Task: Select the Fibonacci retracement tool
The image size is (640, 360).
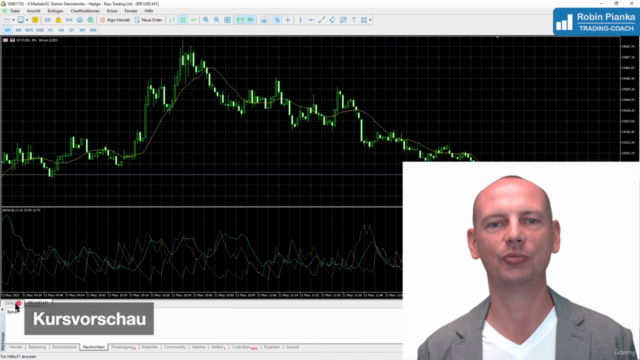Action: (x=343, y=20)
